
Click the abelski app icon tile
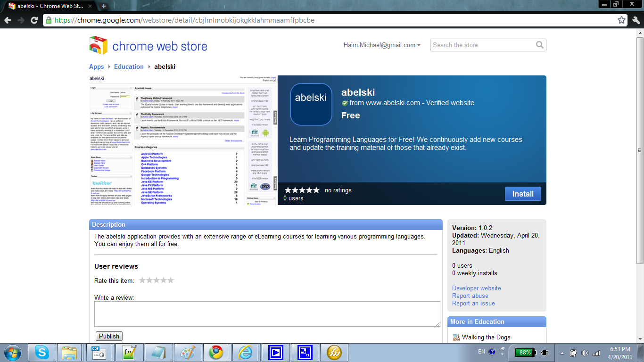pos(311,104)
